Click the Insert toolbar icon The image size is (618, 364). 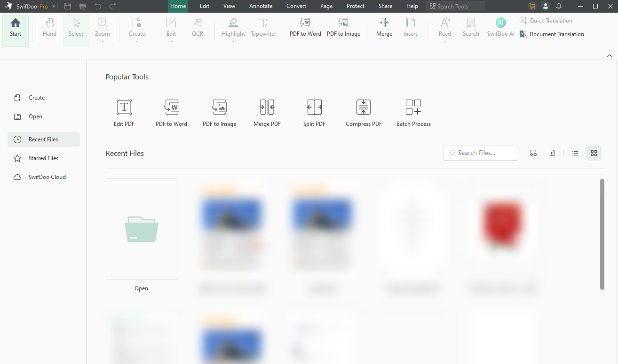[x=410, y=27]
